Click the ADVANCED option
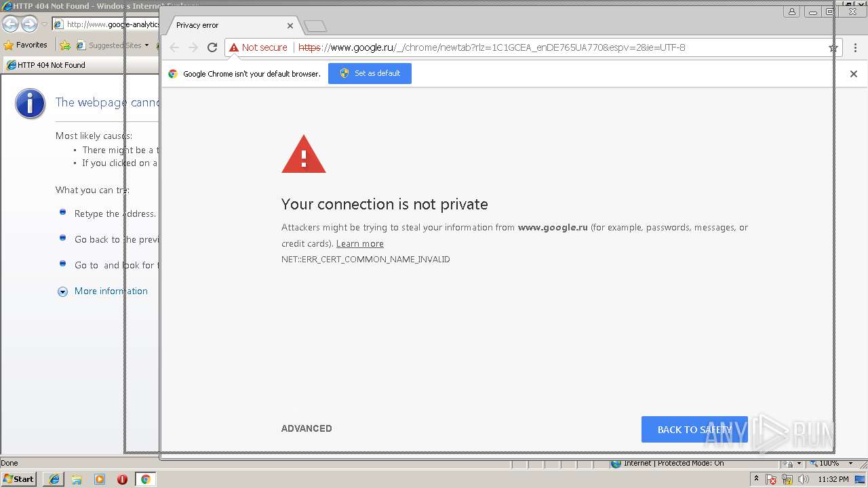The image size is (868, 488). pos(307,428)
